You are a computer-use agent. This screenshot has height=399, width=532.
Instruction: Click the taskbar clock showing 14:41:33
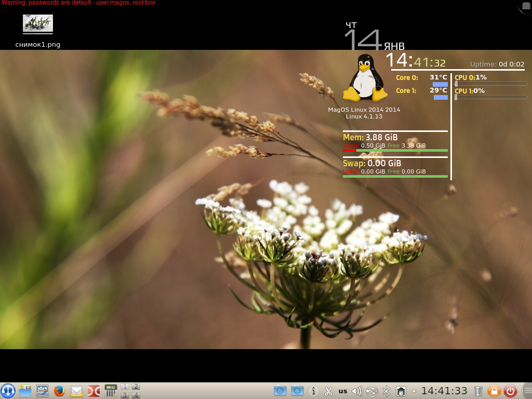(x=445, y=391)
